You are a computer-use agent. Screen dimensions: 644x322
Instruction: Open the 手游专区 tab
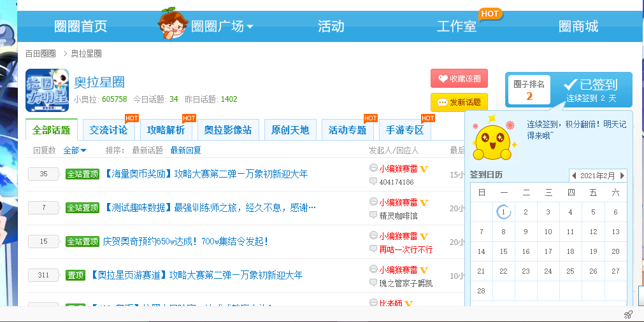pos(404,130)
